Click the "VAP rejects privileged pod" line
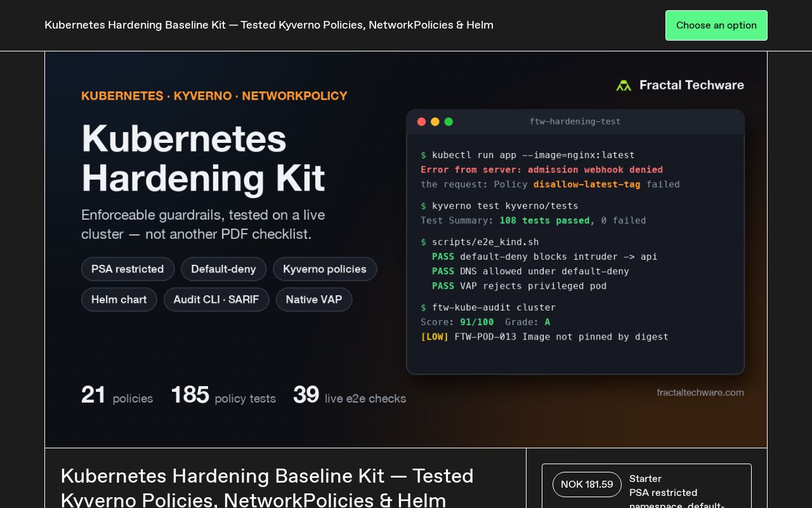This screenshot has height=508, width=812. [x=519, y=286]
